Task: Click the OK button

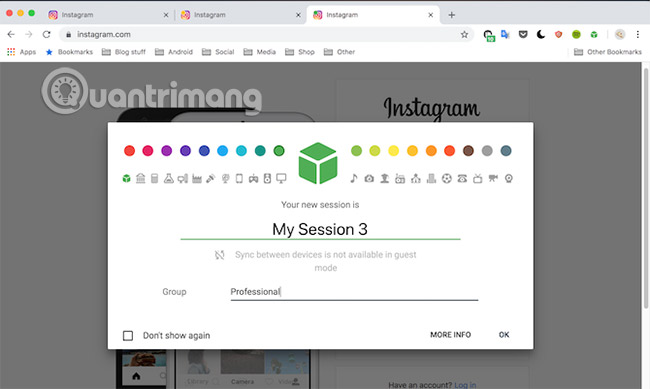Action: (504, 335)
